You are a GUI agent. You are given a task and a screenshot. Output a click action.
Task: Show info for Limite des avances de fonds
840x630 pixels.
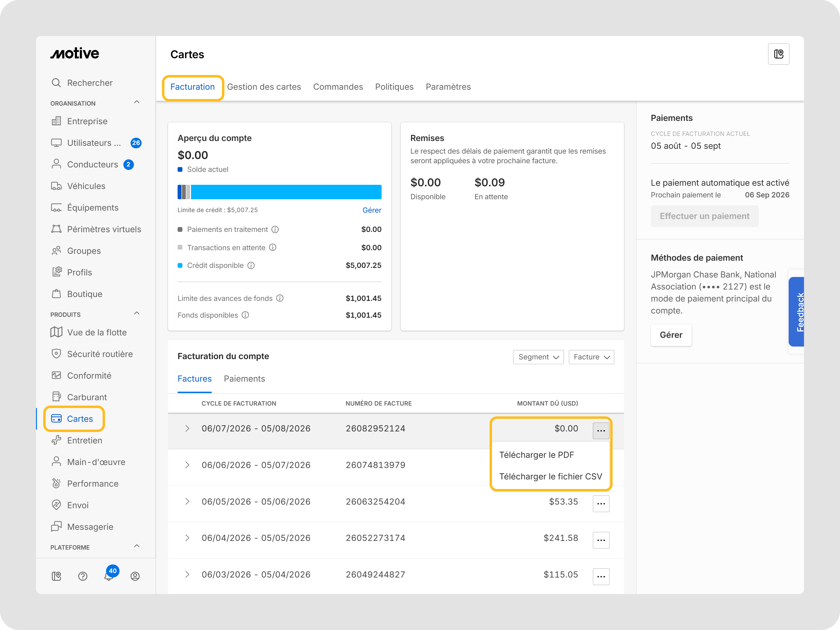[x=280, y=298]
